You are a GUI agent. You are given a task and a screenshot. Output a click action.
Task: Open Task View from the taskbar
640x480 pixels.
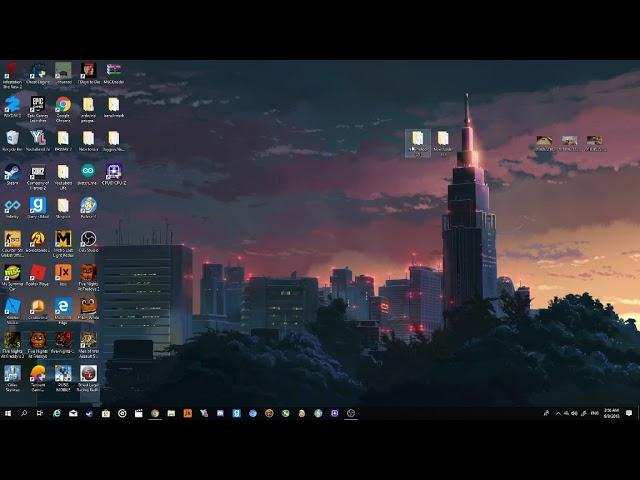click(40, 413)
